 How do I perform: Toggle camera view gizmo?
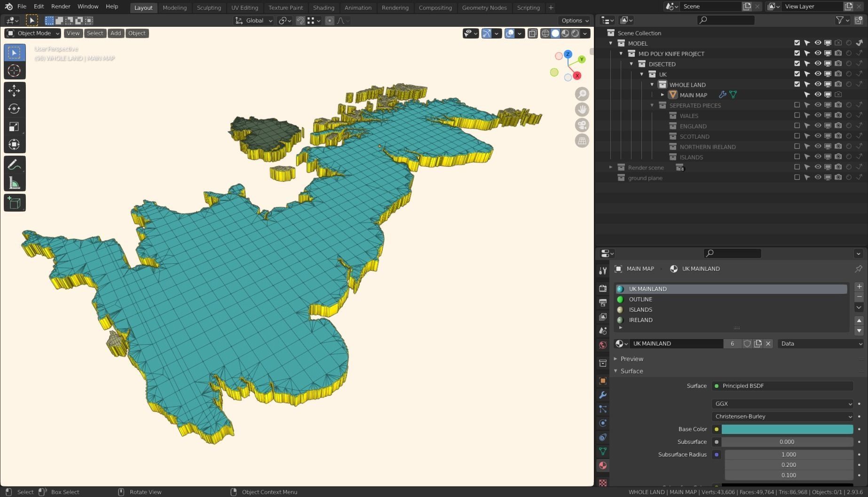tap(582, 125)
